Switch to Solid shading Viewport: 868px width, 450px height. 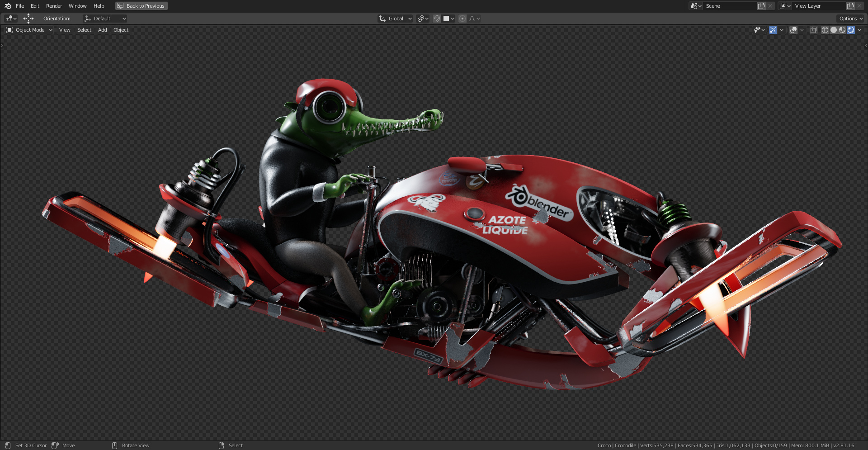[x=834, y=30]
